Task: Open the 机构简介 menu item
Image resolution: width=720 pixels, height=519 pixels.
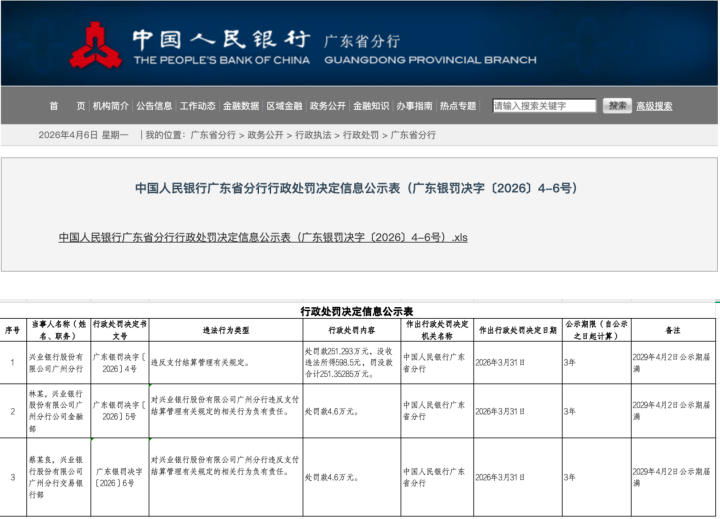Action: point(111,106)
